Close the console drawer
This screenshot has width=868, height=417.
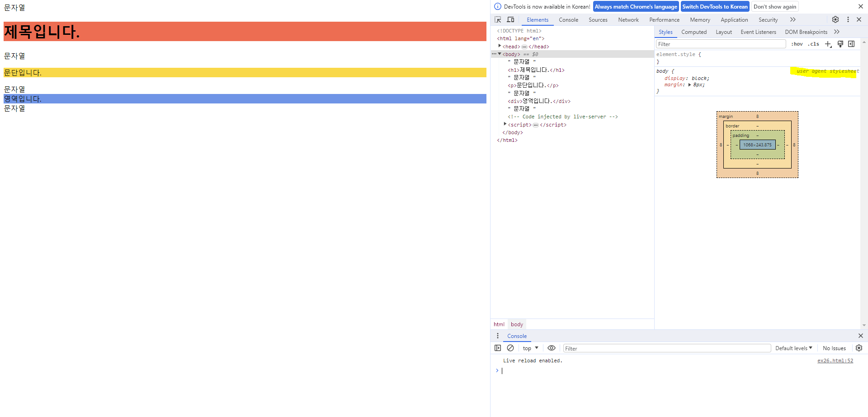(x=861, y=336)
